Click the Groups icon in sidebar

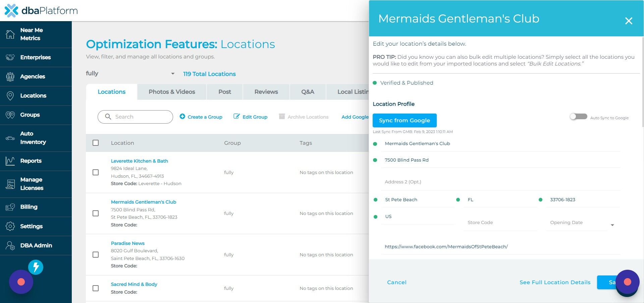coord(10,115)
